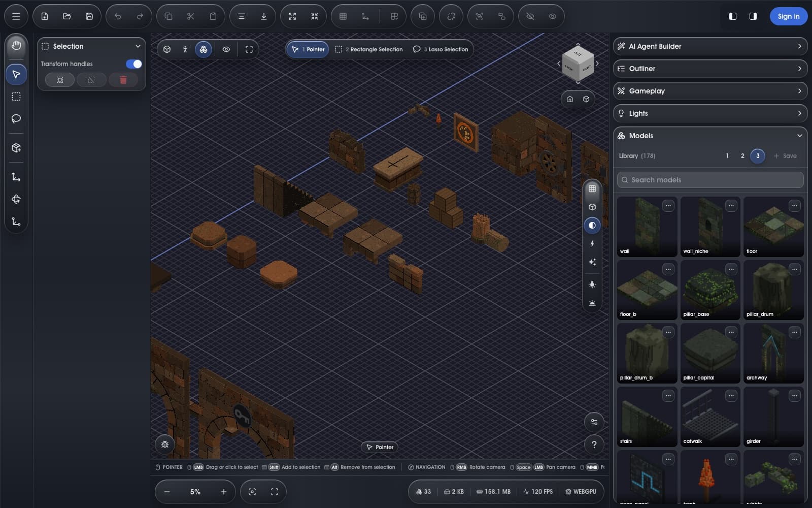The image size is (812, 508).
Task: Expand the AI Agent Builder panel
Action: pos(710,46)
